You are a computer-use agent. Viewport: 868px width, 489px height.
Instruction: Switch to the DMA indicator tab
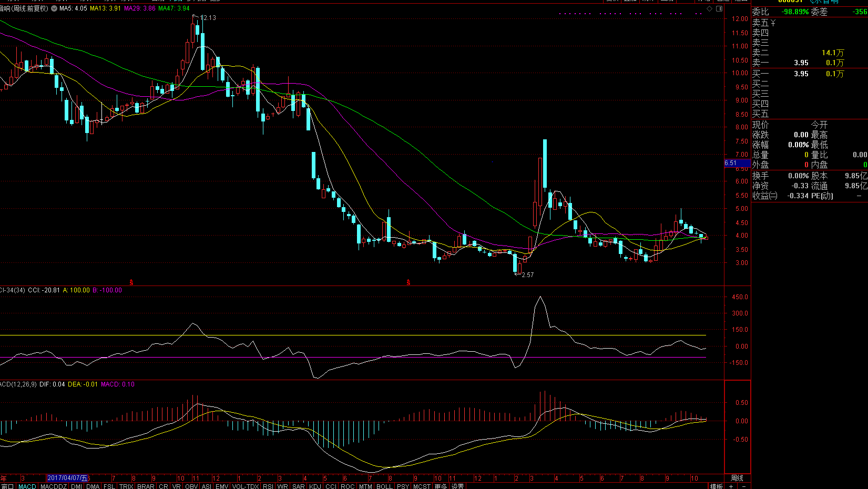[93, 486]
